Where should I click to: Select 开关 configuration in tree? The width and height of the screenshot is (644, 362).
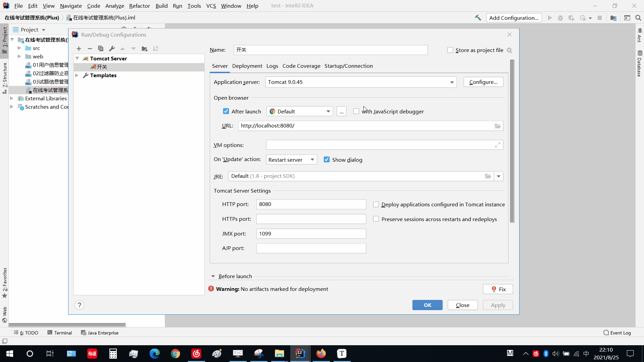[139, 67]
